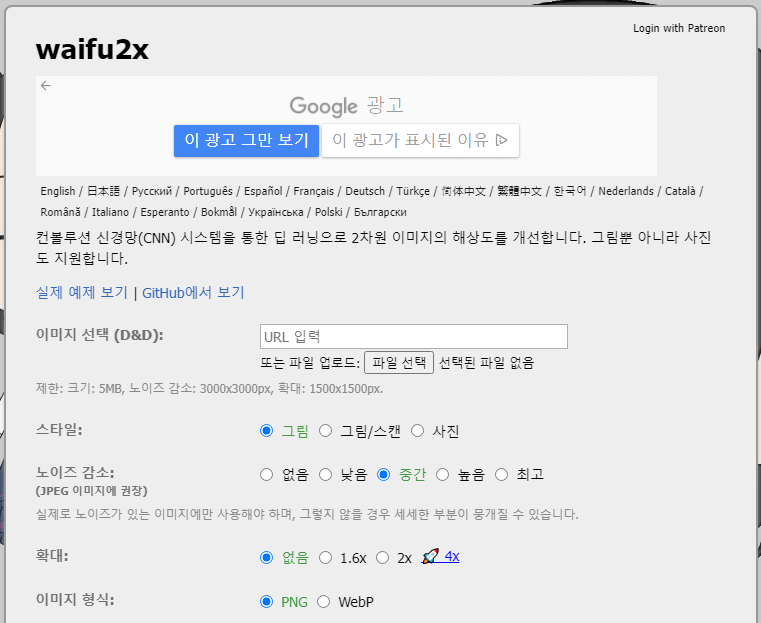
Task: Switch language to Español
Action: coord(263,191)
